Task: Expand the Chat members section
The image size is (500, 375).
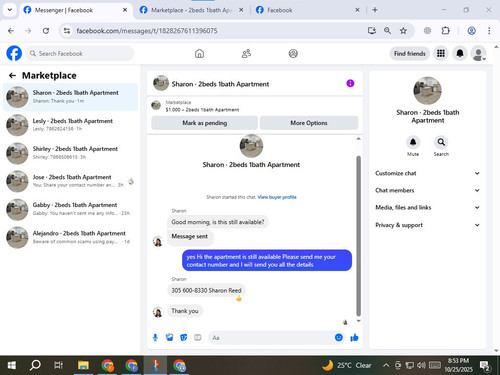Action: 428,190
